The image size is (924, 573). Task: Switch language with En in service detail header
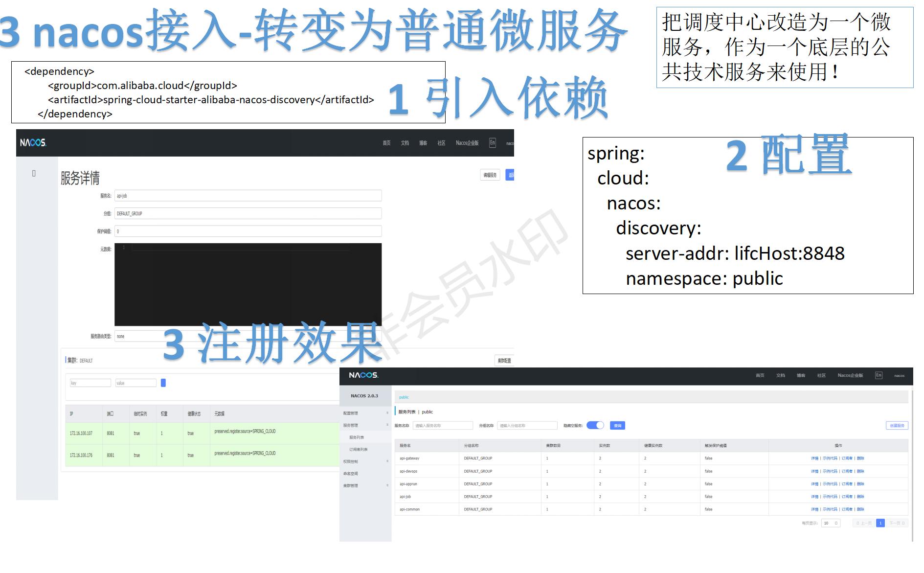[x=492, y=142]
